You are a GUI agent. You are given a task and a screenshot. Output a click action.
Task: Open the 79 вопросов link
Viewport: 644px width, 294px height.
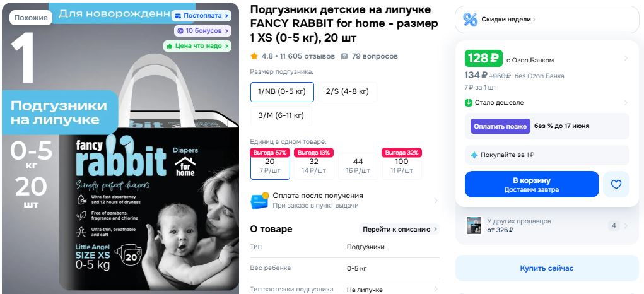coord(375,56)
